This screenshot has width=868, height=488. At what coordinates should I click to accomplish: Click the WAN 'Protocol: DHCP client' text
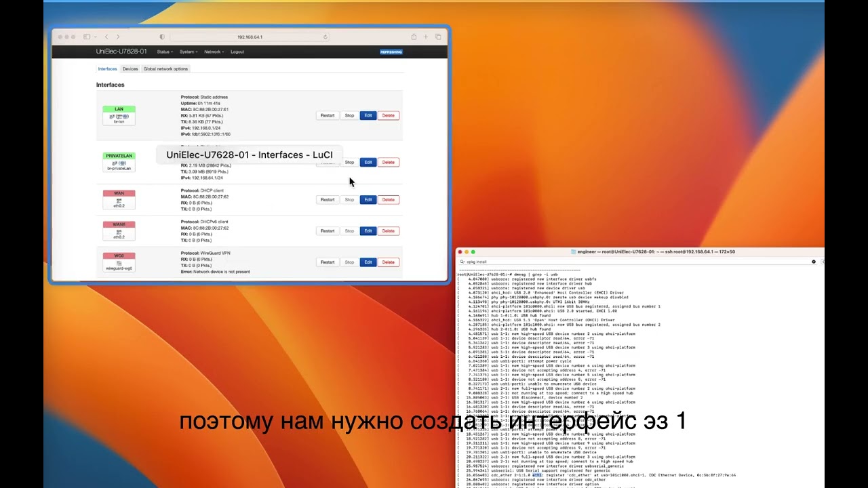coord(202,190)
